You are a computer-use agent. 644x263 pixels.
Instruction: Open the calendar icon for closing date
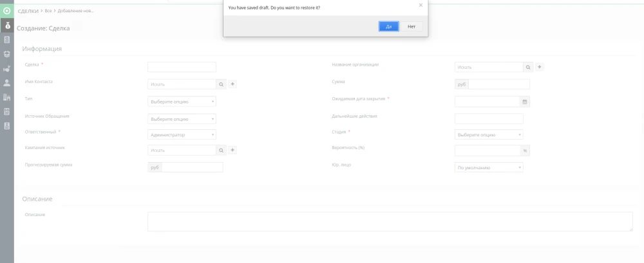(525, 102)
